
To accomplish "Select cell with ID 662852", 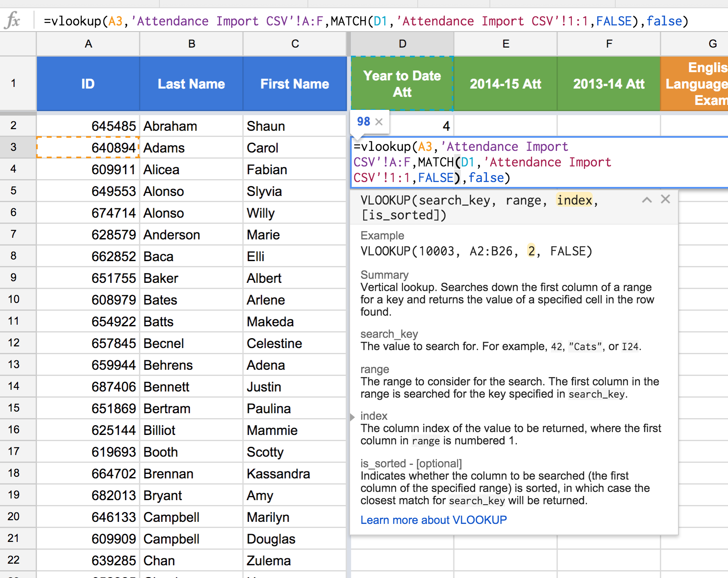I will [88, 256].
